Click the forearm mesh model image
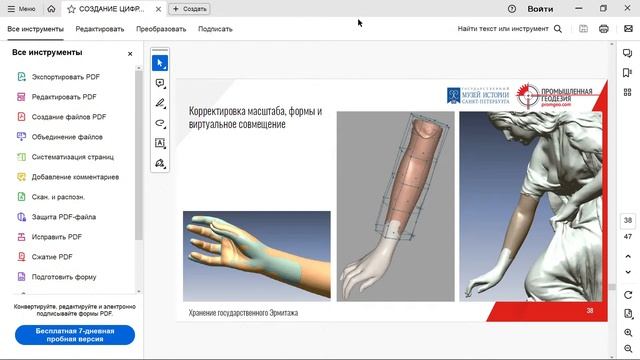 [395, 206]
